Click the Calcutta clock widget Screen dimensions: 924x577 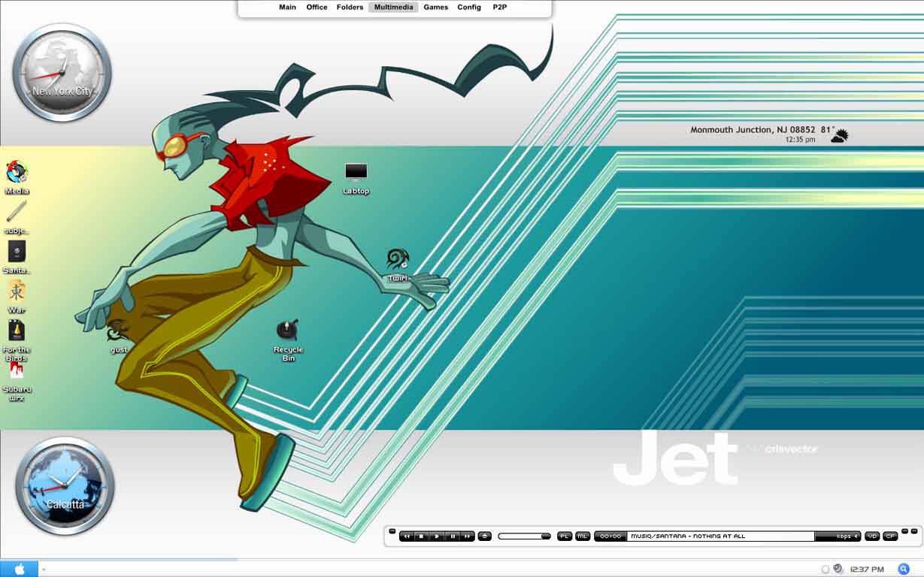tap(65, 486)
